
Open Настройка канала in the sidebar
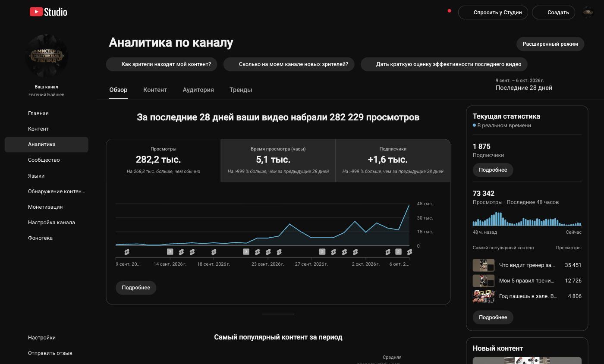coord(47,223)
